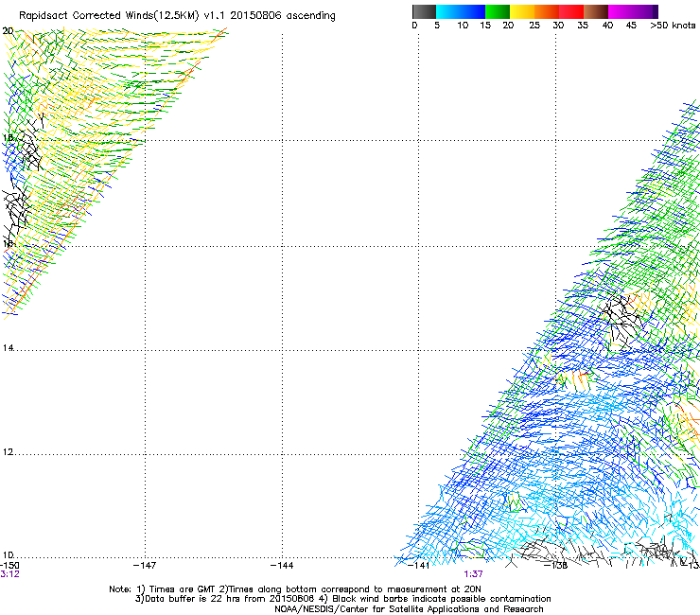Click the longitude label '-144'
The image size is (700, 615).
[x=282, y=566]
